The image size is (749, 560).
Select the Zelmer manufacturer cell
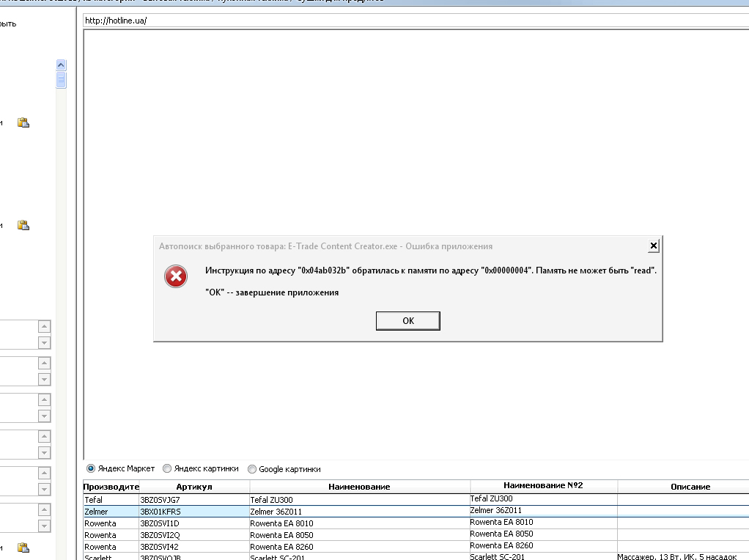111,512
